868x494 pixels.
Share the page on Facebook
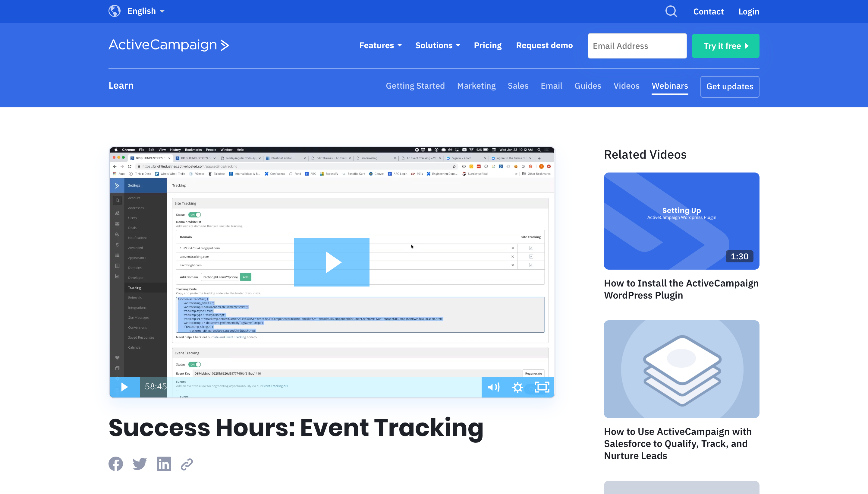click(116, 464)
